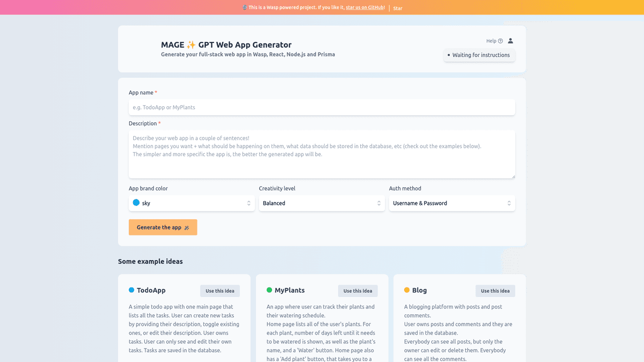The height and width of the screenshot is (362, 644).
Task: Click the Creativity level label
Action: [277, 189]
